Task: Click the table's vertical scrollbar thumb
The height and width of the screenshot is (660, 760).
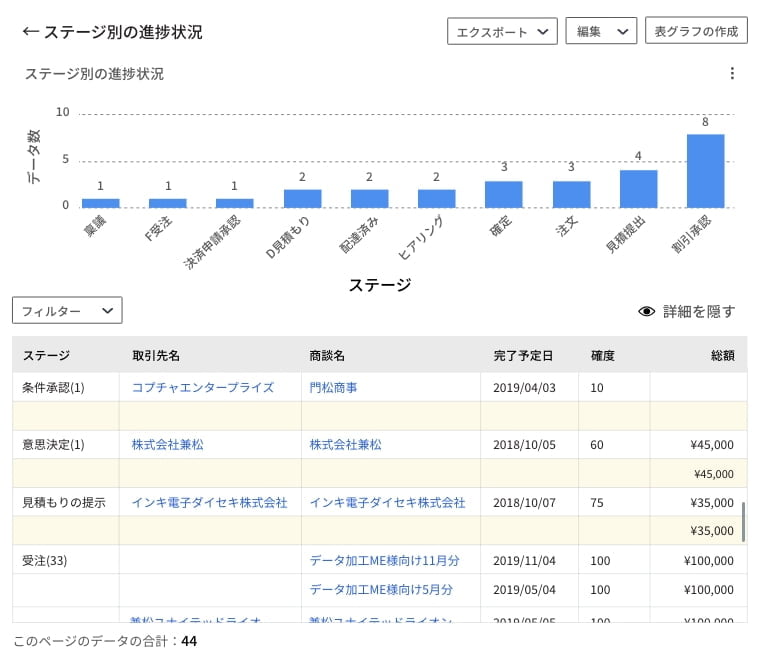Action: click(x=743, y=521)
